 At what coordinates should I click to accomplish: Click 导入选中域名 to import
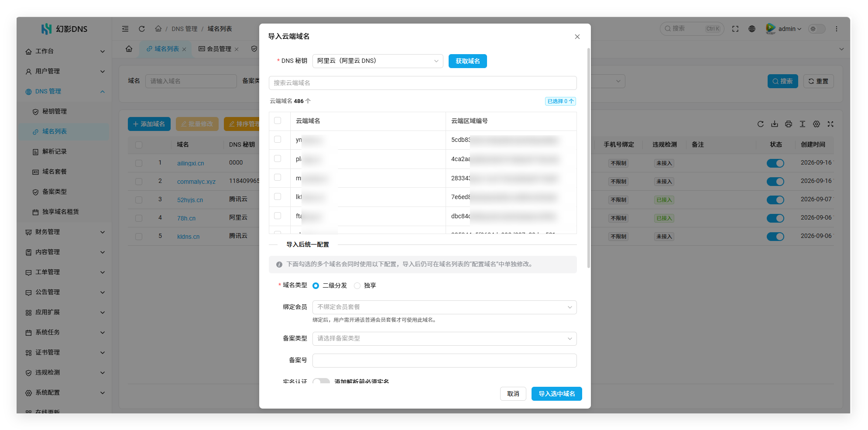coord(557,394)
